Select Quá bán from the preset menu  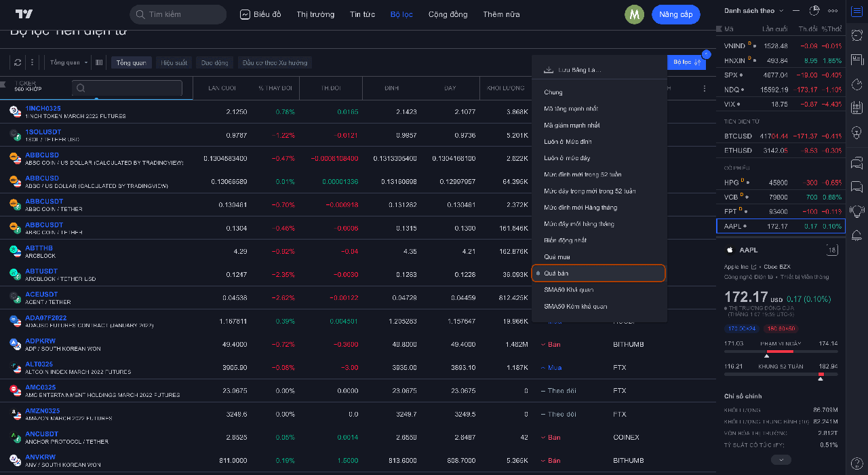(x=599, y=273)
